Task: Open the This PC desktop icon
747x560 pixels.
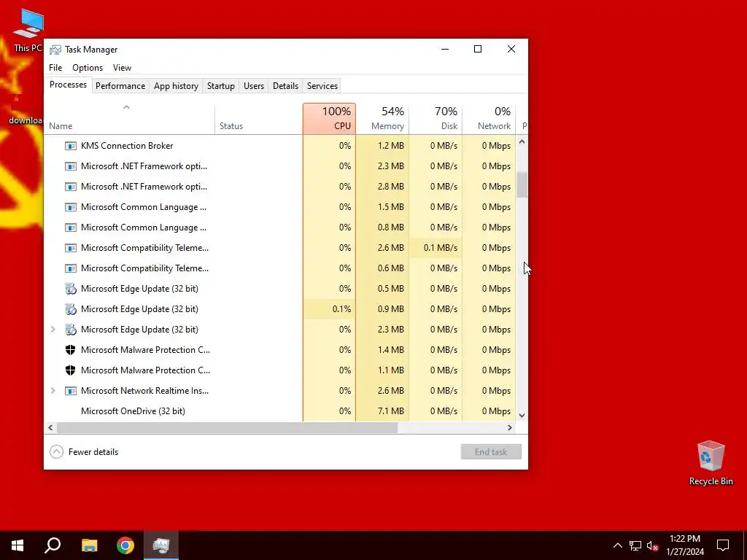Action: [x=28, y=30]
